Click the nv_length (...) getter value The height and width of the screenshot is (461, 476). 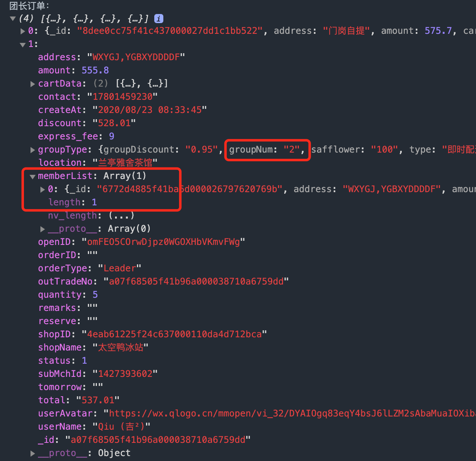pyautogui.click(x=121, y=216)
